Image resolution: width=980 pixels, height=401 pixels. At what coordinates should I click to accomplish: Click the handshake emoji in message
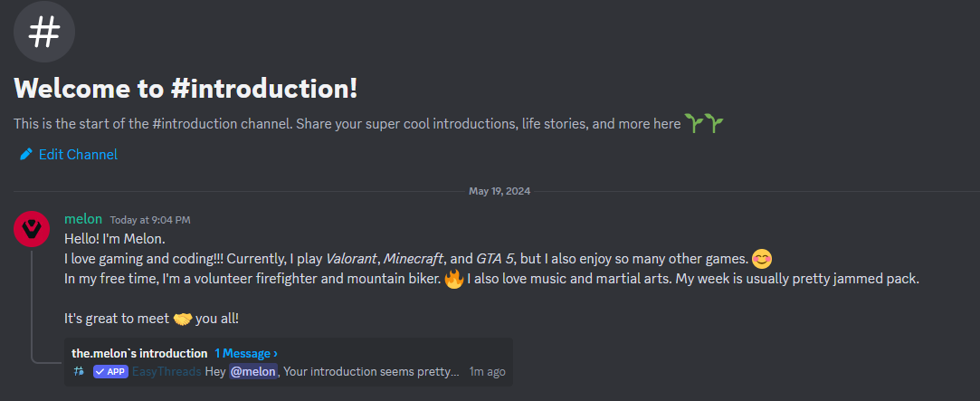[184, 319]
